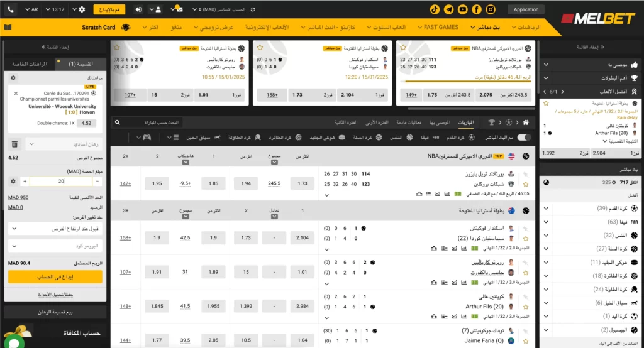Viewport: 644px width, 348px height.
Task: Click the stake amount input field
Action: (61, 181)
